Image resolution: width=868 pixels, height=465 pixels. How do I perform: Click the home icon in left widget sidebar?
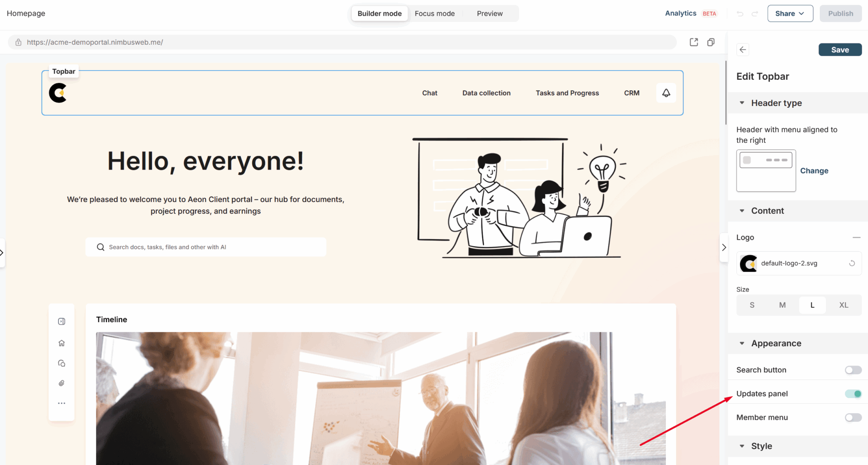(61, 343)
